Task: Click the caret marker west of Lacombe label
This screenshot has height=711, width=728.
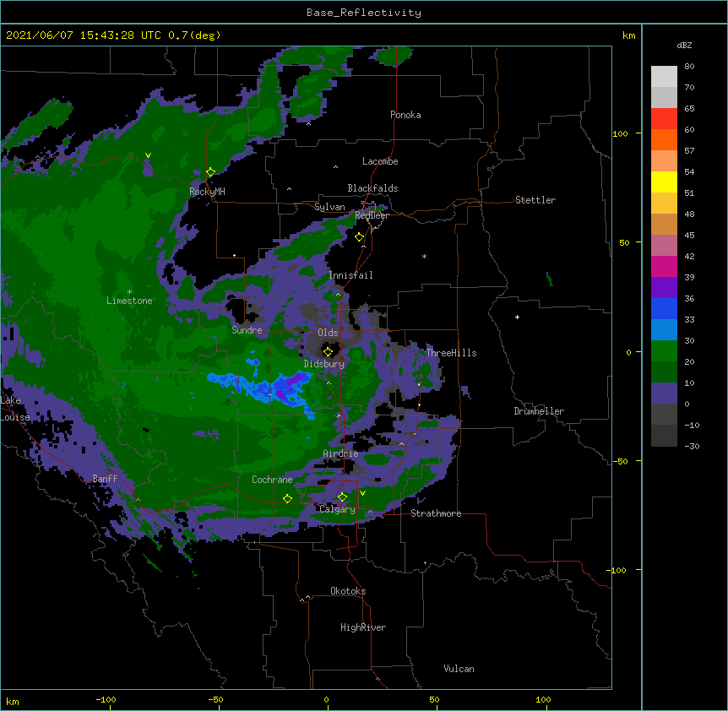Action: coord(335,167)
